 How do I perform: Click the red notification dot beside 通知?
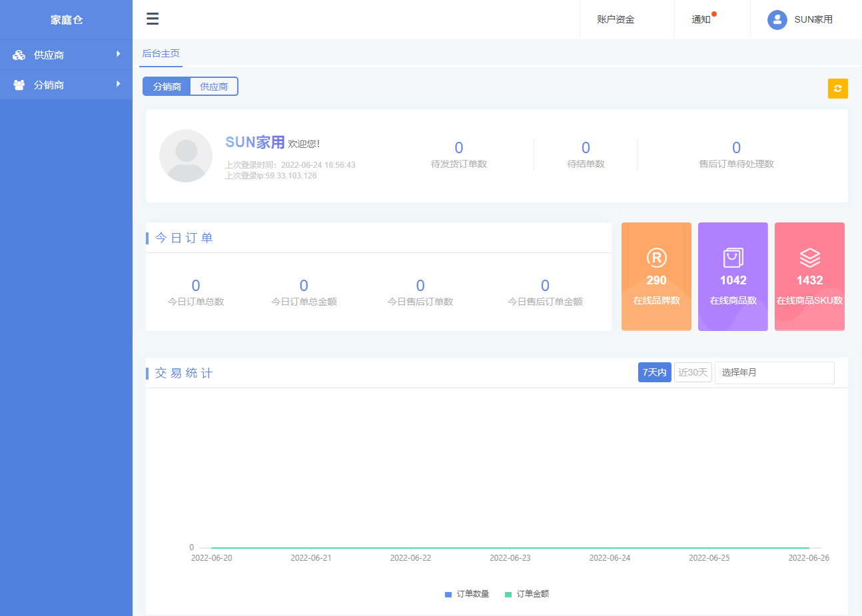click(714, 14)
